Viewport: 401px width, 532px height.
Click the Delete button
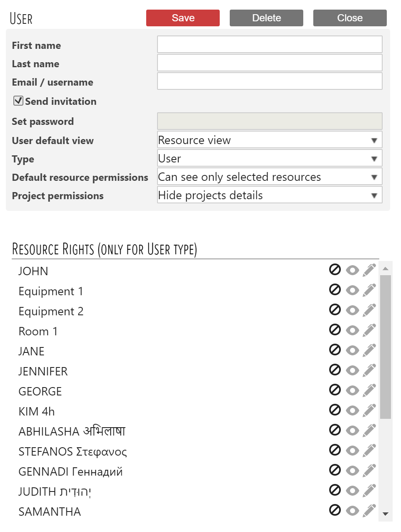(266, 18)
